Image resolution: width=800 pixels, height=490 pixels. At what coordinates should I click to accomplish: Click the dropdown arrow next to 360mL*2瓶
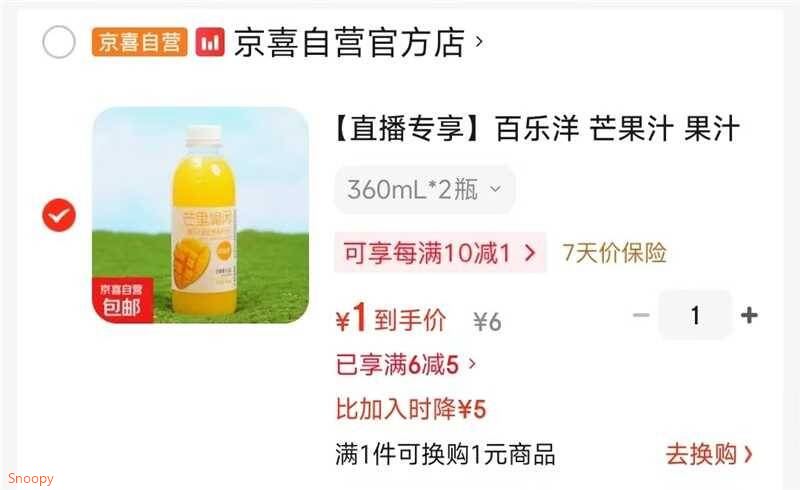tap(495, 190)
